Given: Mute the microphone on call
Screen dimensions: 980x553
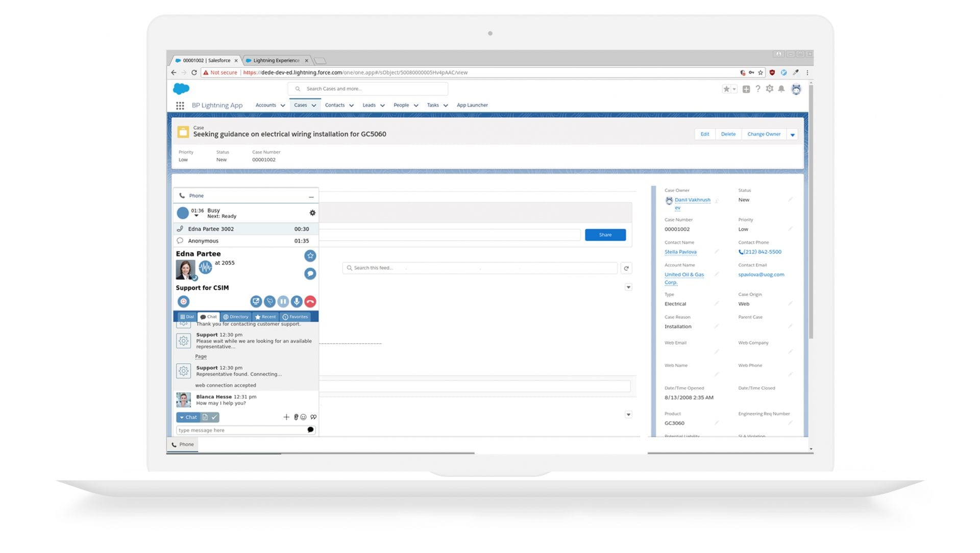Looking at the screenshot, I should 297,301.
